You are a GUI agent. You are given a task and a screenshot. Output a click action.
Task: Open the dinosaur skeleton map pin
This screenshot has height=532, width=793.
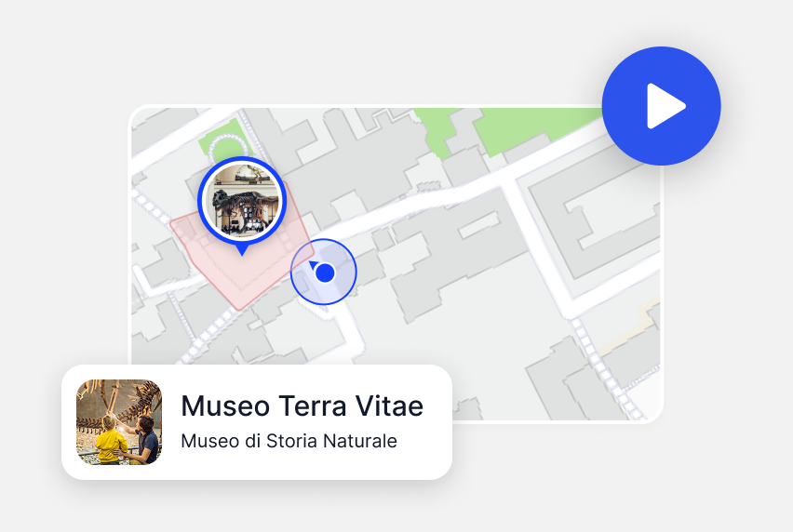242,201
